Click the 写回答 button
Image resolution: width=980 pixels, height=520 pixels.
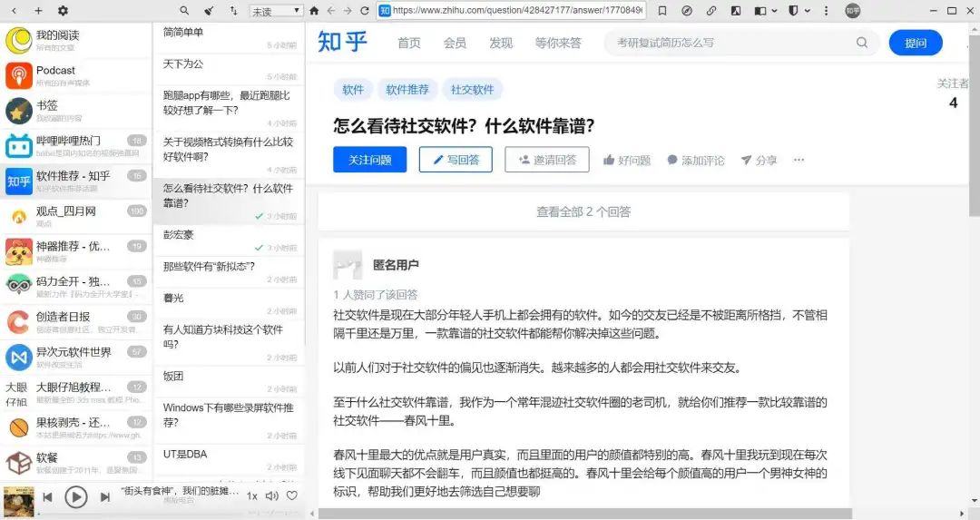(456, 160)
